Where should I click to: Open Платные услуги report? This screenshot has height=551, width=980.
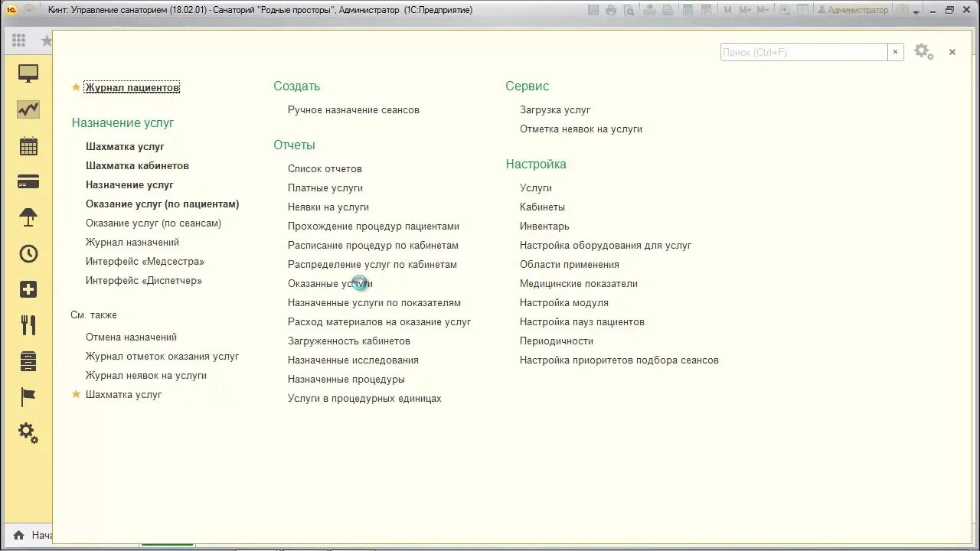click(325, 187)
